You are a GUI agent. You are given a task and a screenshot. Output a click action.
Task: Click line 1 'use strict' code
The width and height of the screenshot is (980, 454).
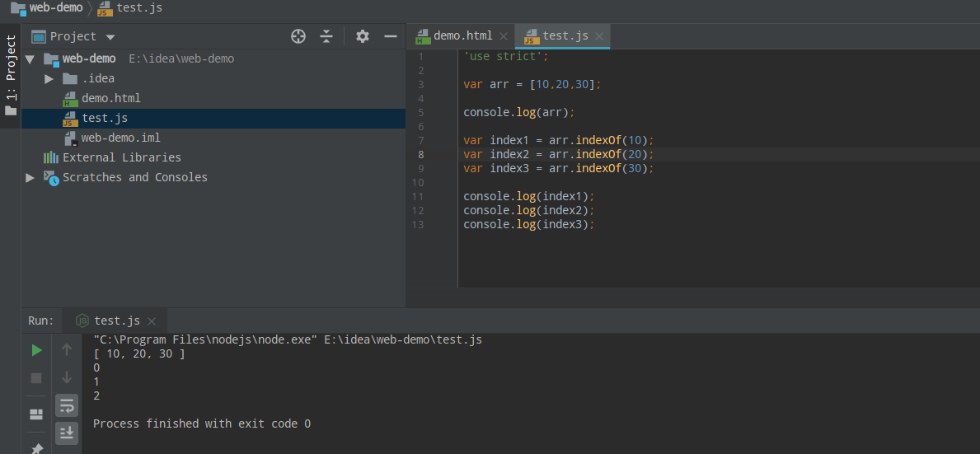(x=505, y=56)
